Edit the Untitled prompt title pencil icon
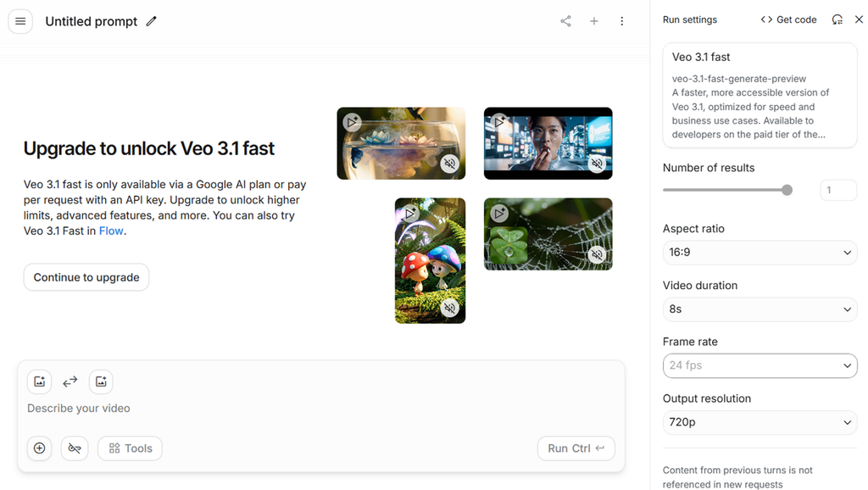The height and width of the screenshot is (490, 868). (x=151, y=21)
